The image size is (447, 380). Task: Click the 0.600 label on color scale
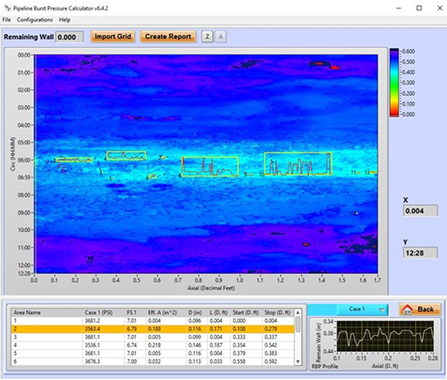coord(408,51)
